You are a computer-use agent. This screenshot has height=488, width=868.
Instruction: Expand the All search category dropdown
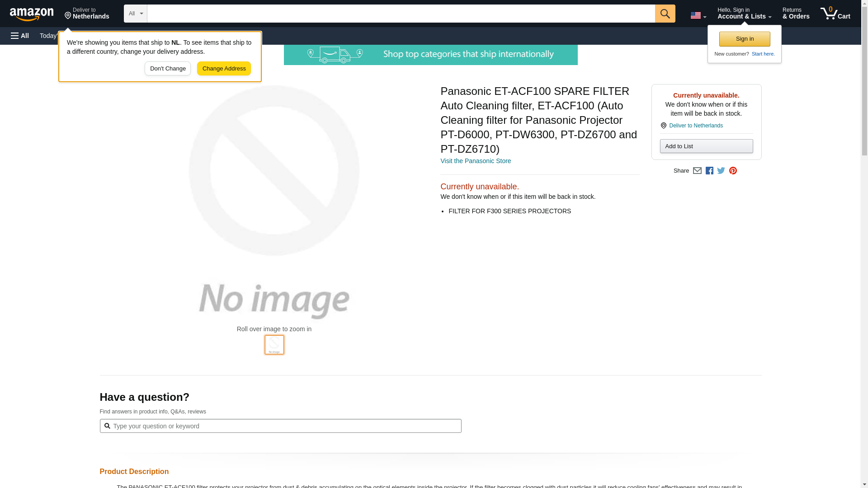[136, 14]
